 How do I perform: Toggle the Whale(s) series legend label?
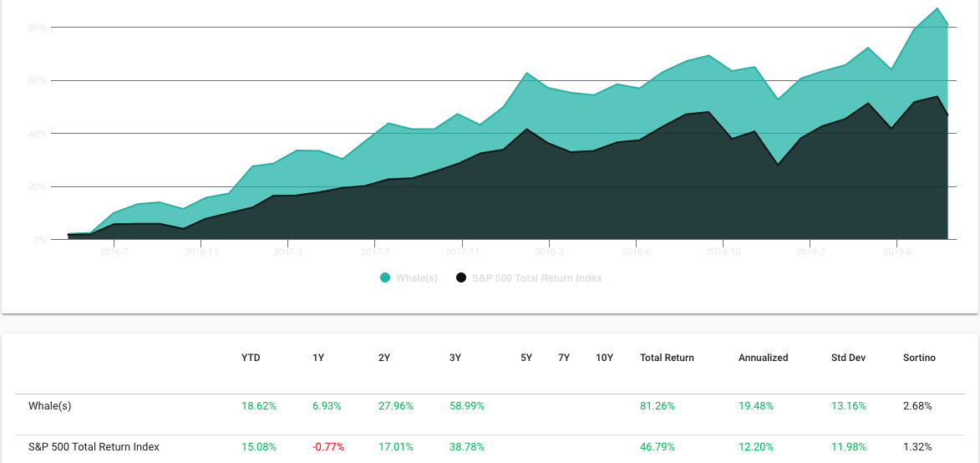417,278
